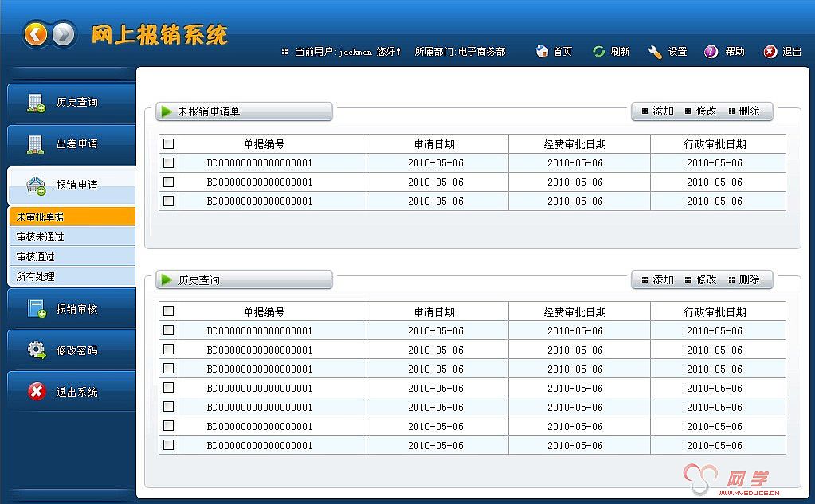Click 行政审批日期 header in 未报销申请单 table
The image size is (815, 504).
[715, 144]
